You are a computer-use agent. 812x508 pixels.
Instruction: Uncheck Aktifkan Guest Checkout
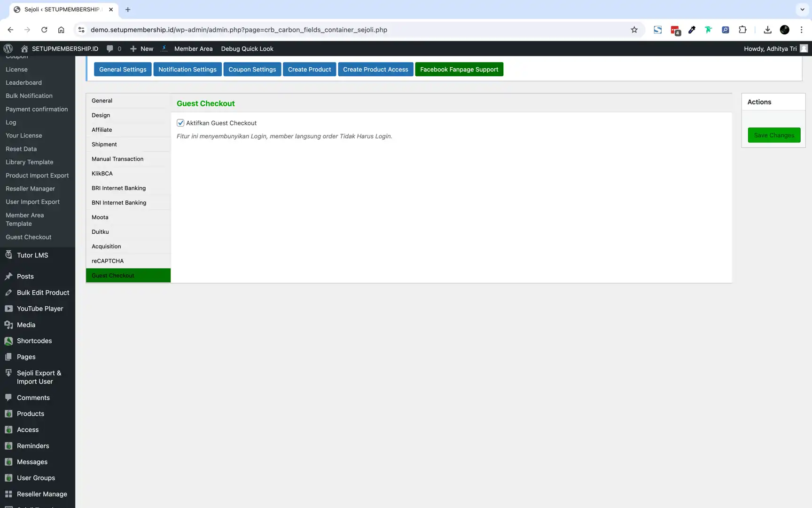180,122
